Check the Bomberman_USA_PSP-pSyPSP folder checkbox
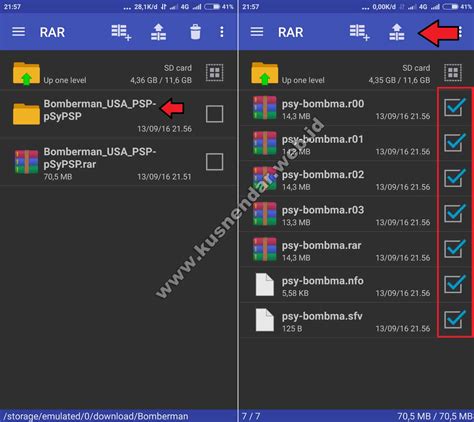 (x=214, y=114)
